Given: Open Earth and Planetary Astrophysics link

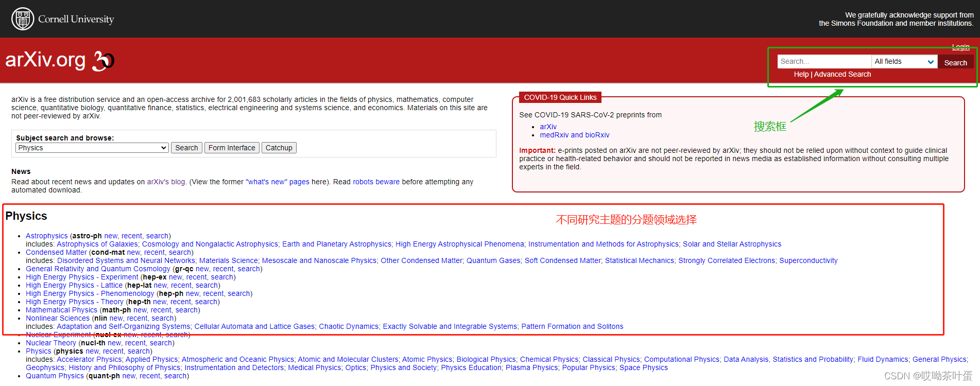Looking at the screenshot, I should pos(337,244).
